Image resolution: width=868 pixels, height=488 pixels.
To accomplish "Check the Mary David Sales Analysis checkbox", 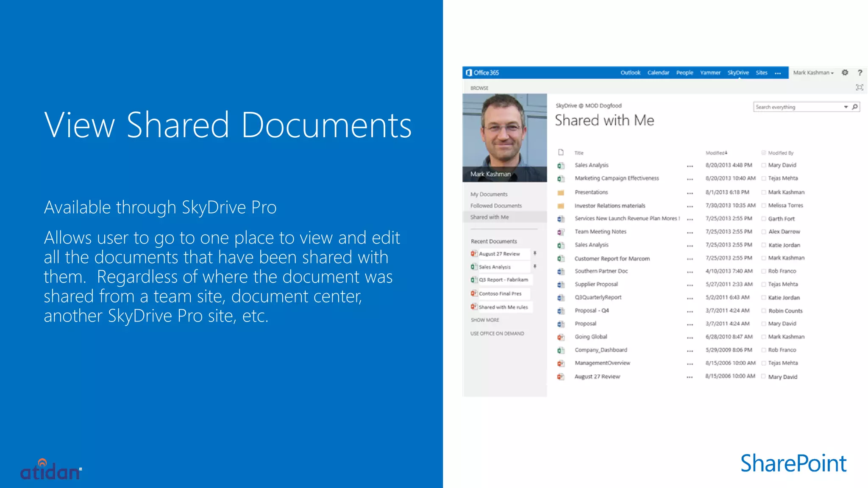I will 763,165.
